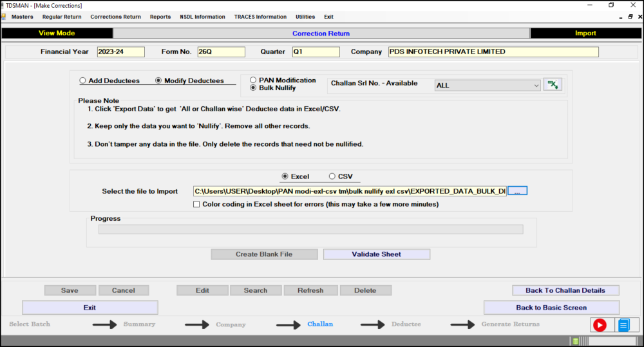The height and width of the screenshot is (347, 644).
Task: Click the Create Blank File button
Action: (264, 254)
